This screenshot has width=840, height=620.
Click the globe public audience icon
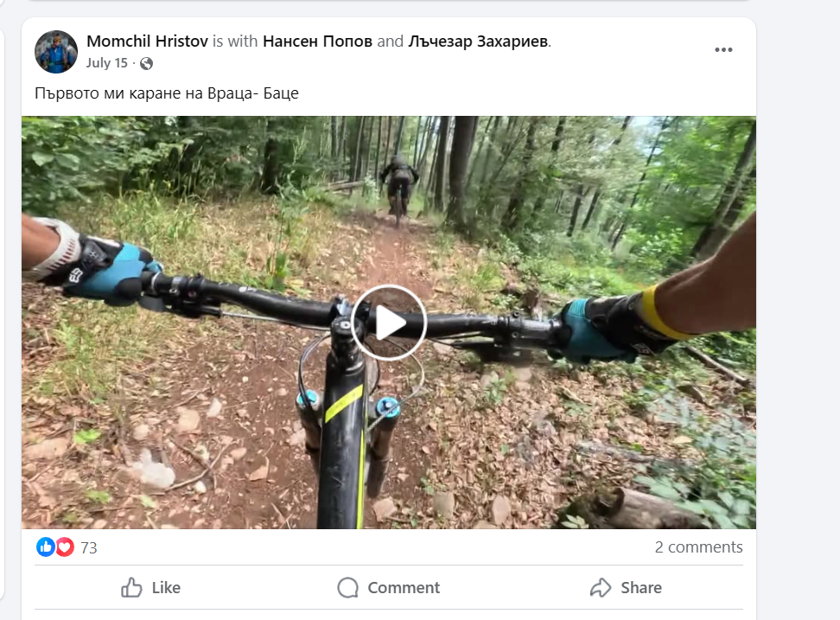click(146, 63)
